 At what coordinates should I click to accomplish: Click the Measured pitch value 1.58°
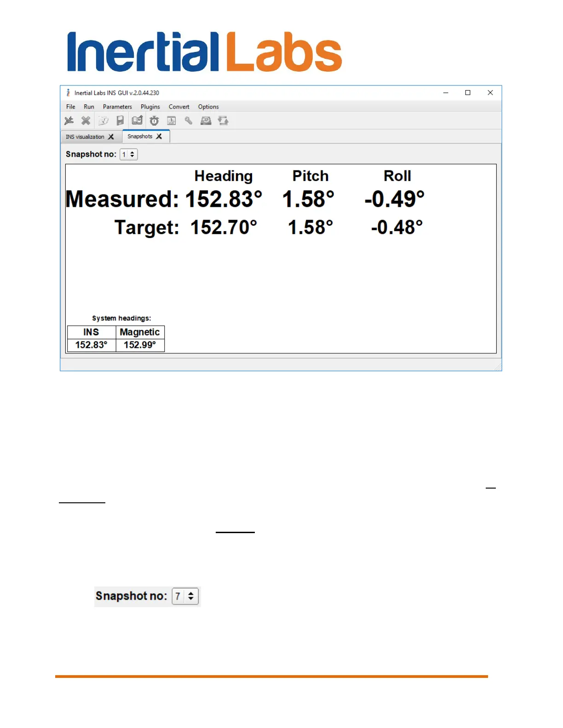308,199
